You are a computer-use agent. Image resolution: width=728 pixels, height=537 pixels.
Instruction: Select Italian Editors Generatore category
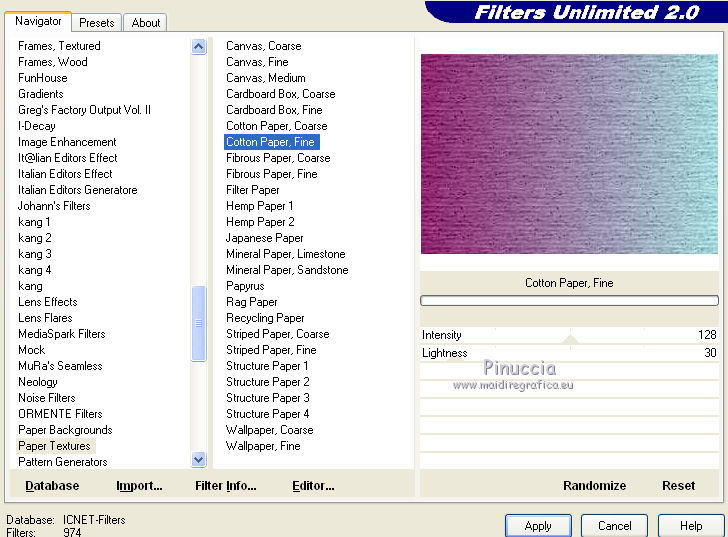click(78, 190)
